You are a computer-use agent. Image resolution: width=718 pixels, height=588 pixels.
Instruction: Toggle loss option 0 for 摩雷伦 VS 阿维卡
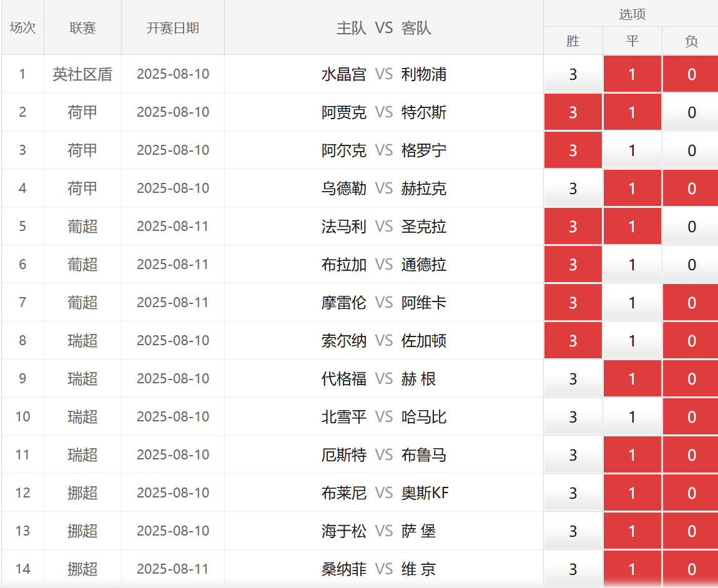pyautogui.click(x=691, y=302)
